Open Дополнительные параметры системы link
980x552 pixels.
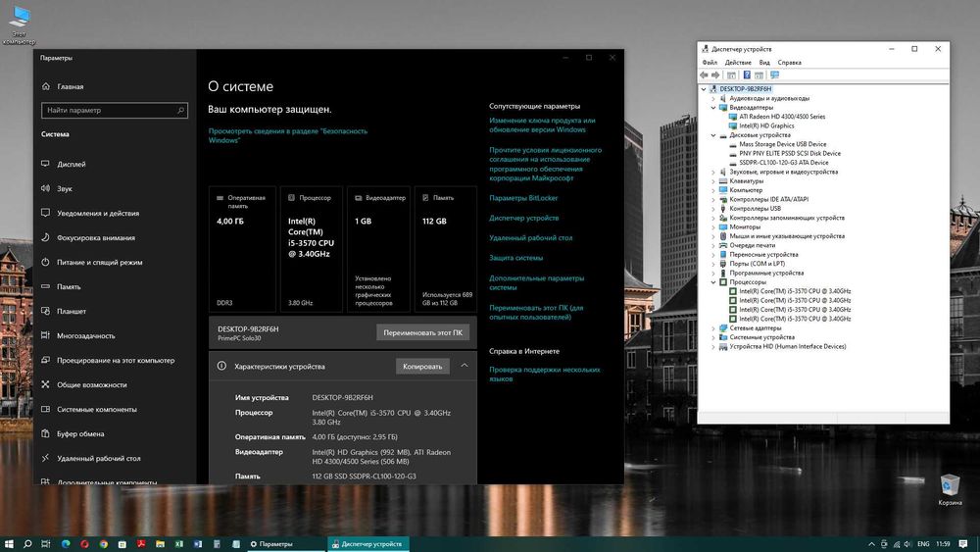click(537, 282)
